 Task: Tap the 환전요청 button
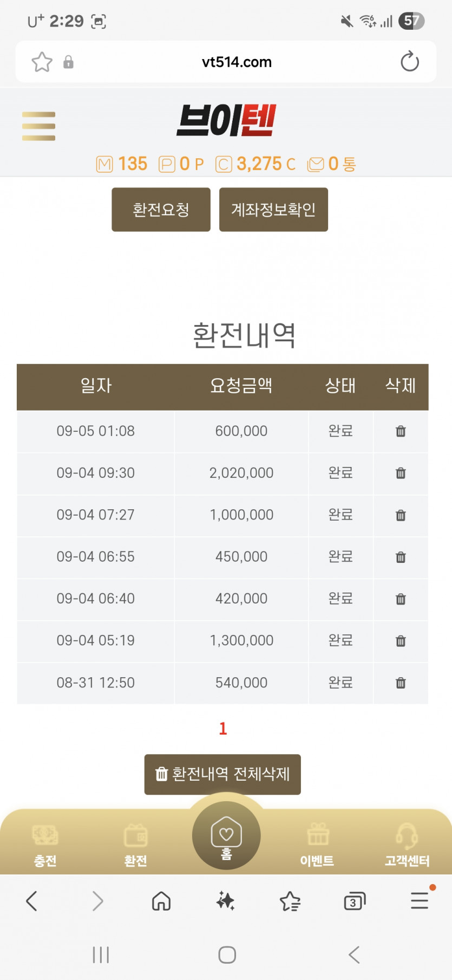tap(161, 210)
